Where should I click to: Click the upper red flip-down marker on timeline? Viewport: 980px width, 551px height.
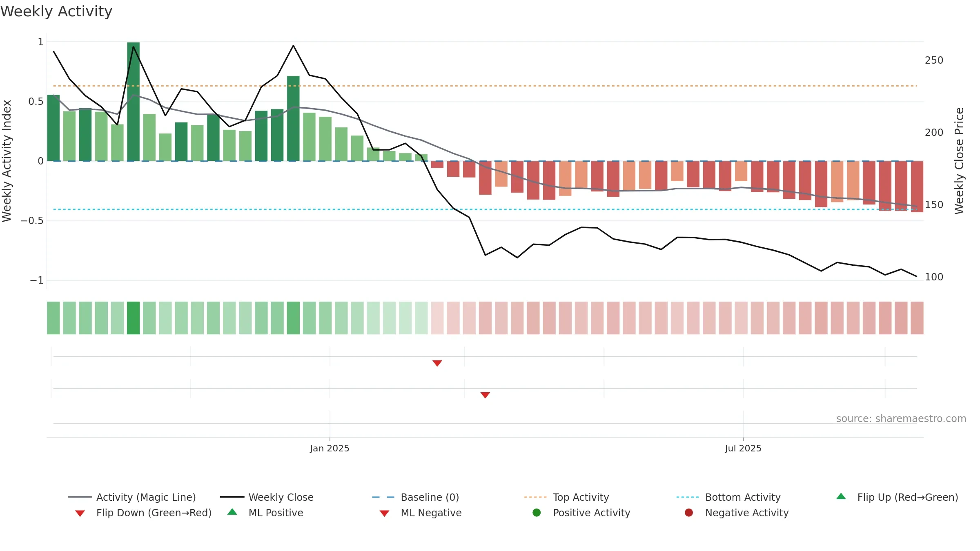[x=437, y=363]
